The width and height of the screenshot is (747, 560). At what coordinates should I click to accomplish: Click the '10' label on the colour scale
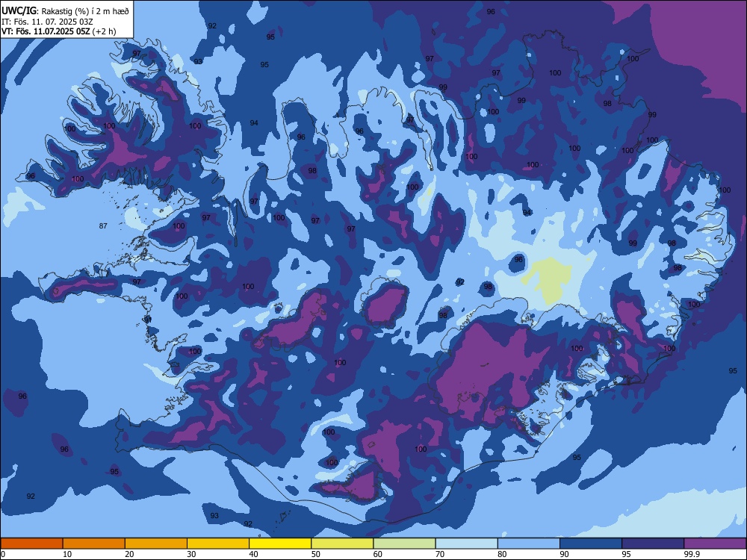[67, 554]
